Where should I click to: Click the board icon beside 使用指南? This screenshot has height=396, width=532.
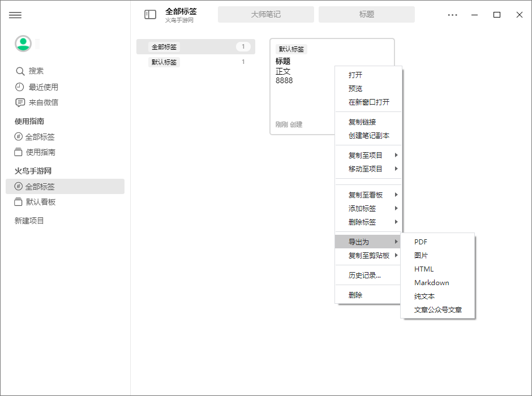click(x=18, y=152)
